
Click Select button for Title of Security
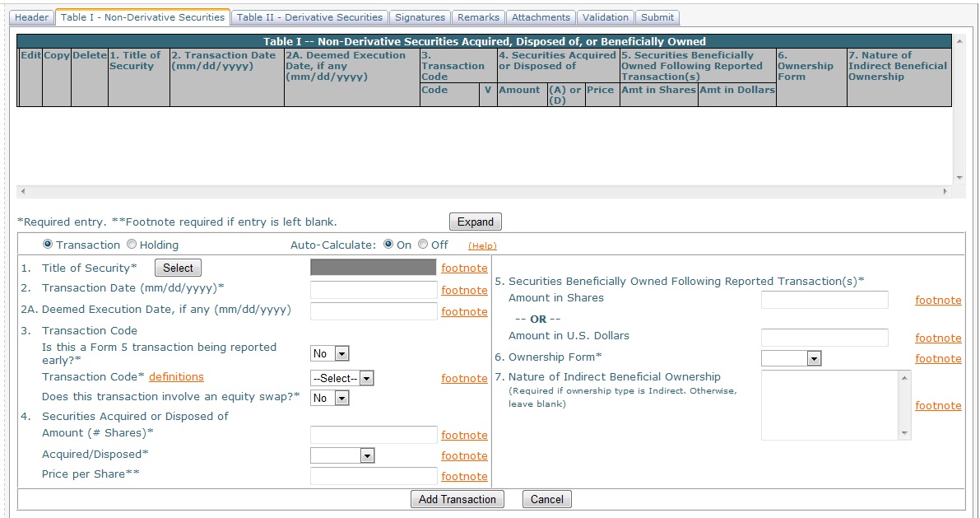(178, 268)
